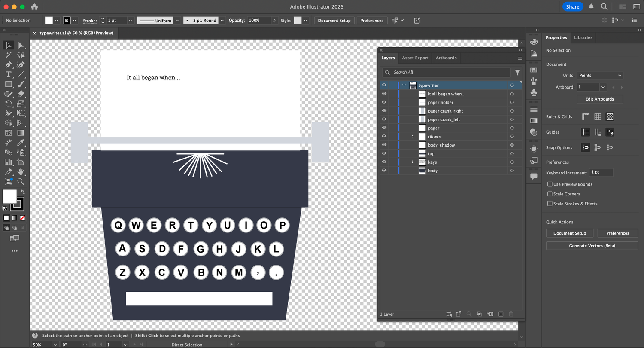This screenshot has height=348, width=644.
Task: Select the Rectangle tool
Action: [x=8, y=84]
